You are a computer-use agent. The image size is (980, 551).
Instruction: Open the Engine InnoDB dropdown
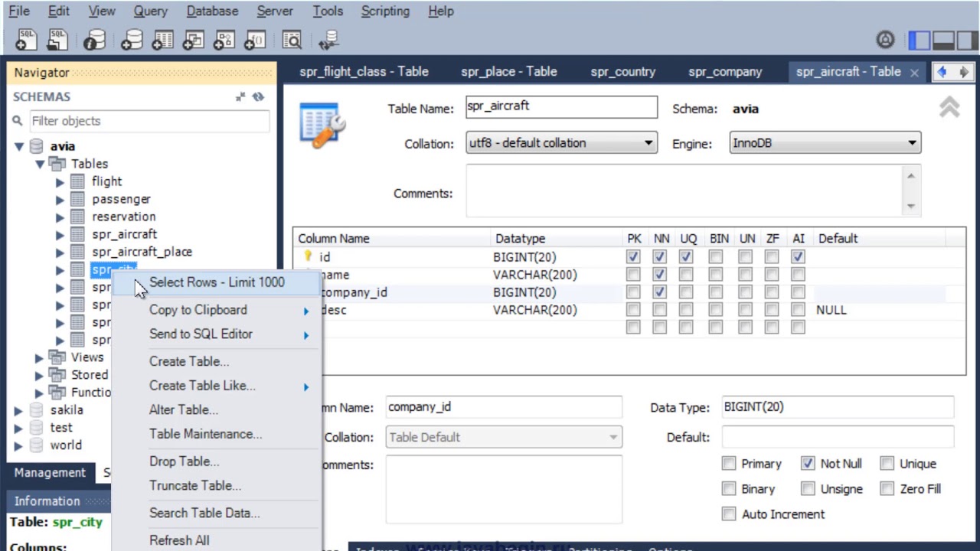(x=825, y=143)
